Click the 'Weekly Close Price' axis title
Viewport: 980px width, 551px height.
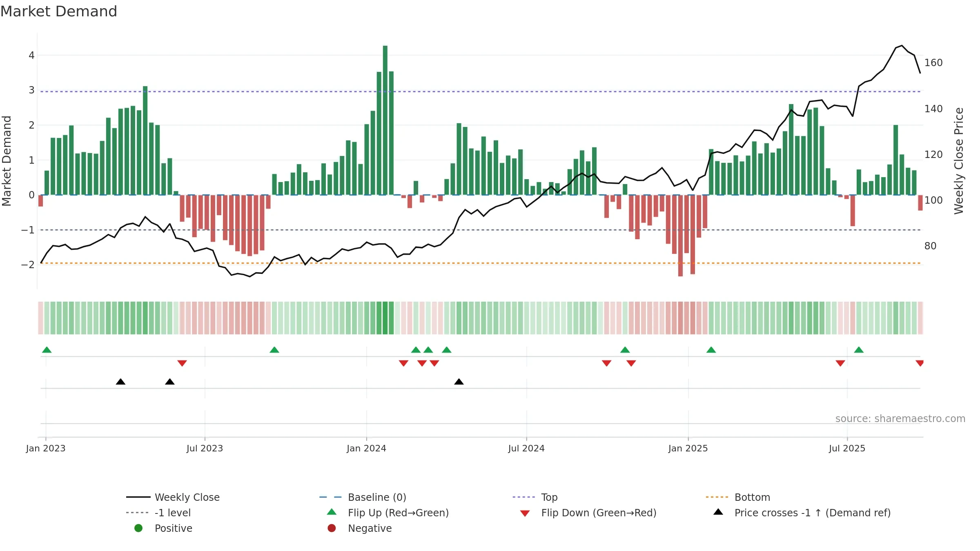959,161
